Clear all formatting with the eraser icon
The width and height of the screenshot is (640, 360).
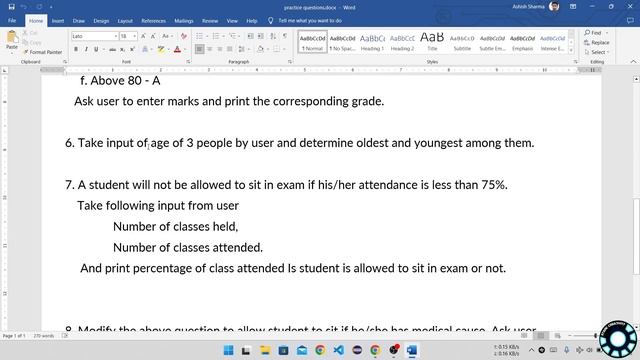tap(184, 36)
